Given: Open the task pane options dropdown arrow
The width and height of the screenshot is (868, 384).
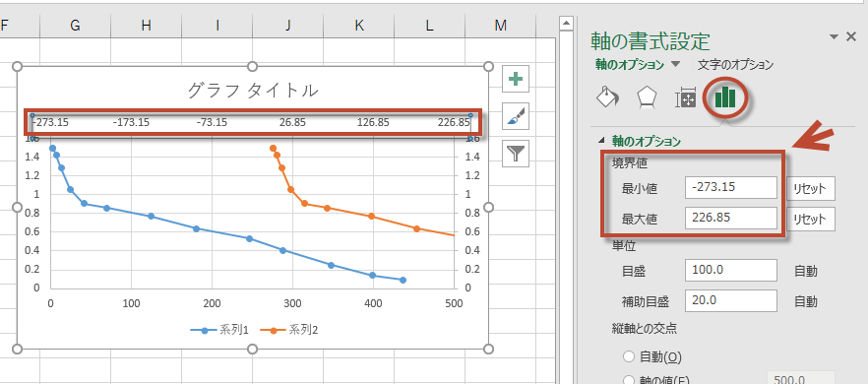Looking at the screenshot, I should click(x=835, y=37).
